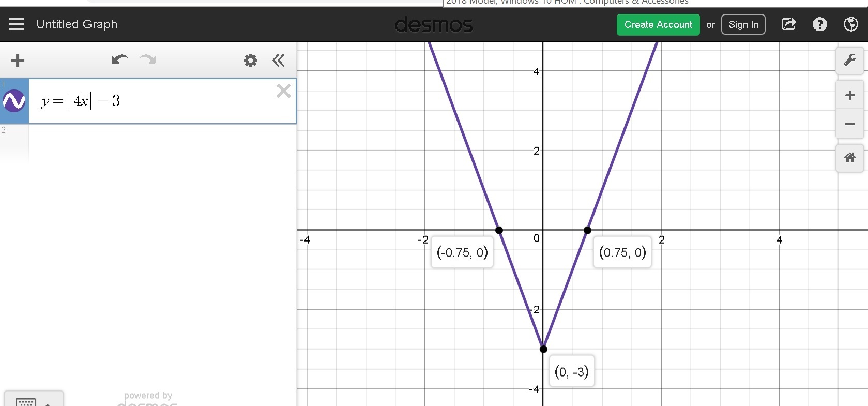Reset to default viewport with home icon
The image size is (868, 406).
(x=850, y=158)
